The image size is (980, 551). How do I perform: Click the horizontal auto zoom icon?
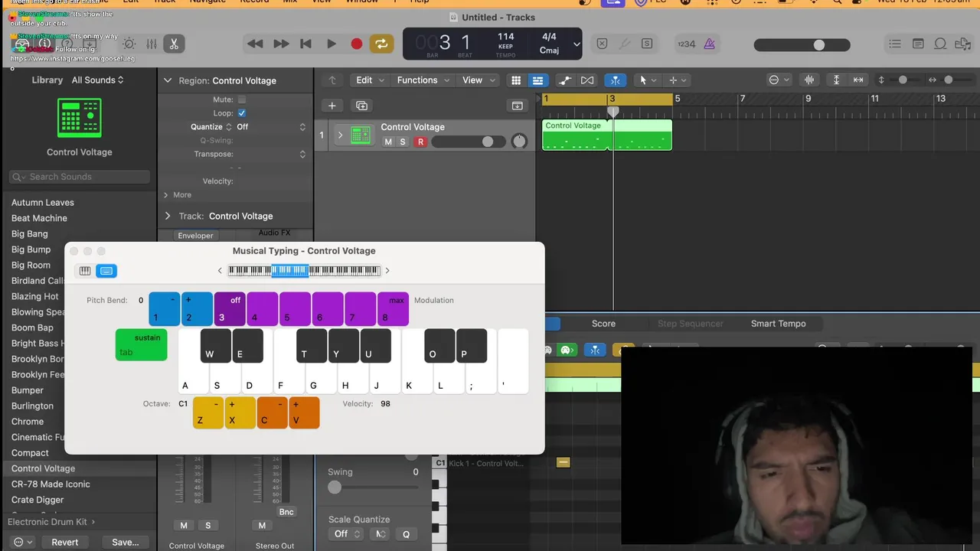tap(858, 80)
